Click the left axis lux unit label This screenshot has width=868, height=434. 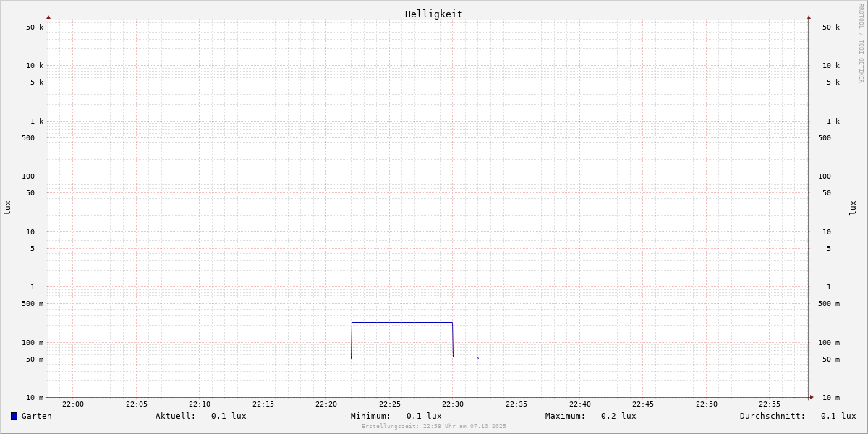pyautogui.click(x=7, y=208)
